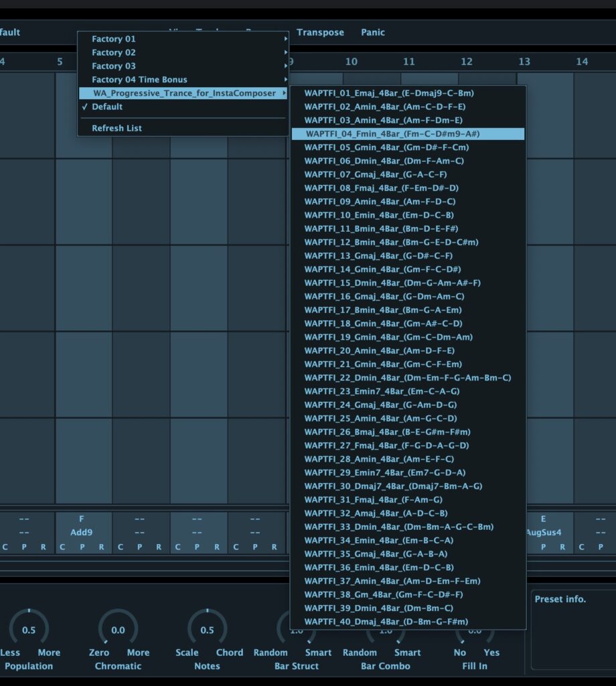Toggle the C button under F Add9
616x686 pixels.
point(62,547)
